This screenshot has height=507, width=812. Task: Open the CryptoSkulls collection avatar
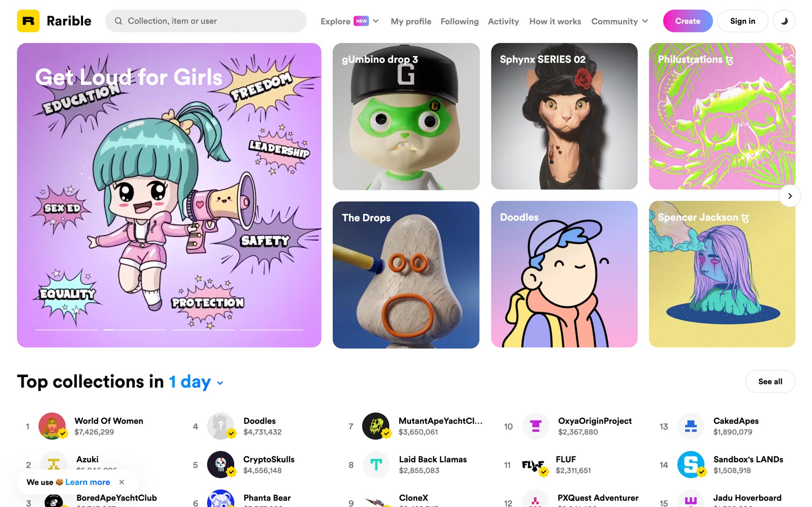pos(220,464)
